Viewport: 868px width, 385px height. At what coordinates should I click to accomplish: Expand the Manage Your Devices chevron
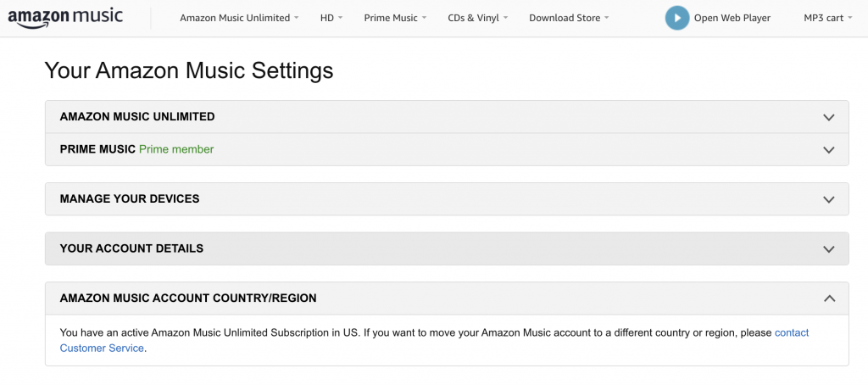pyautogui.click(x=829, y=199)
